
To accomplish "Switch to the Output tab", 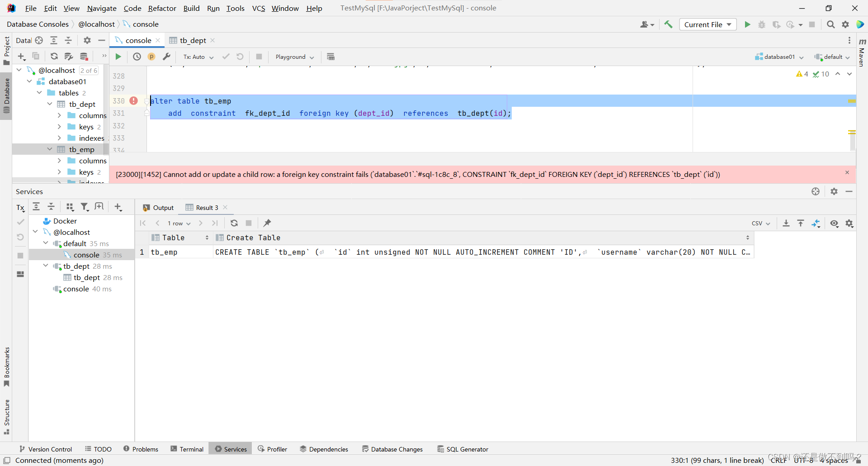I will pyautogui.click(x=158, y=208).
